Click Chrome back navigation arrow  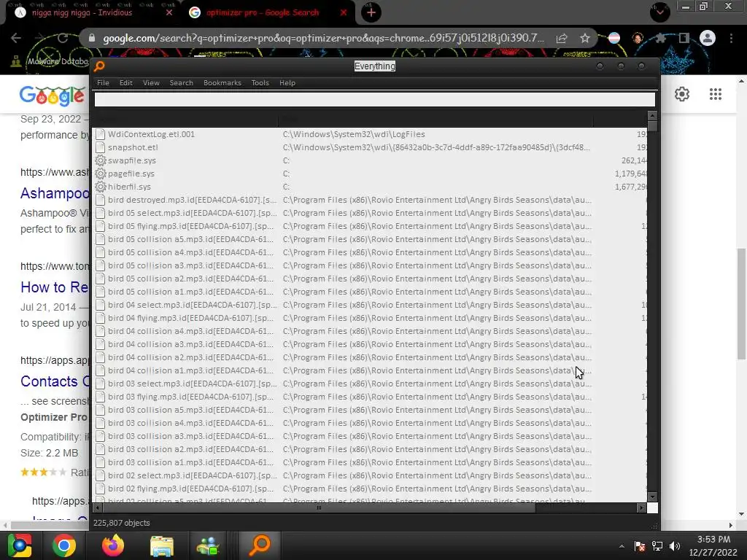coord(16,38)
